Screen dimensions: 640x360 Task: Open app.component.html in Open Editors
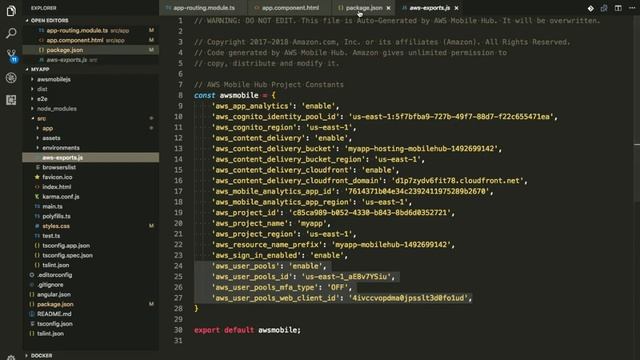91,40
